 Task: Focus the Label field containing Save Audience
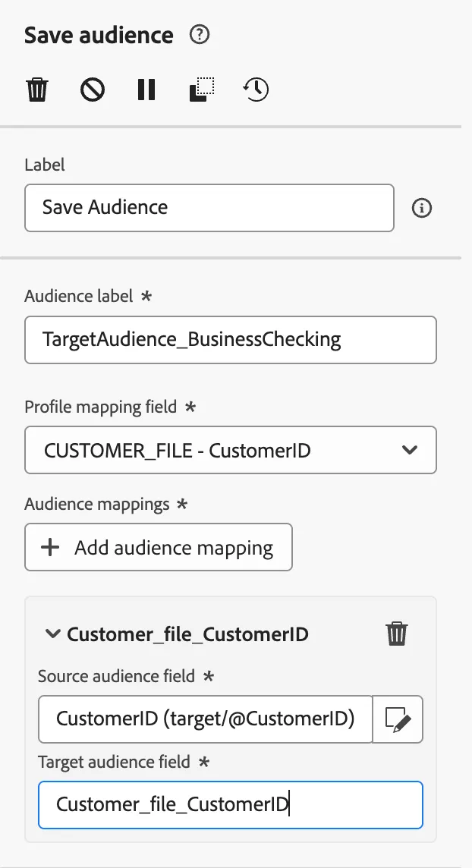point(209,208)
